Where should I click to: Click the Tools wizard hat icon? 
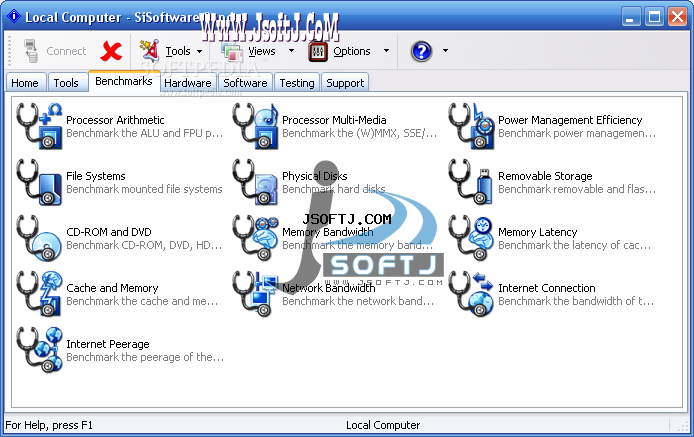point(150,50)
